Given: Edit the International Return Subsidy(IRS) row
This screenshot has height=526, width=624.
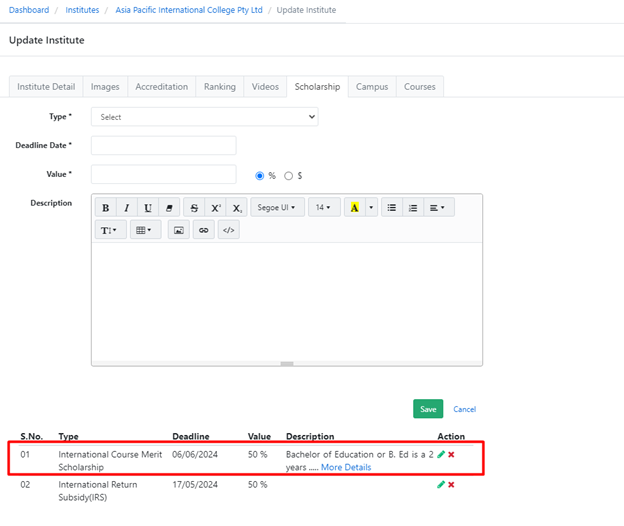Looking at the screenshot, I should click(441, 485).
